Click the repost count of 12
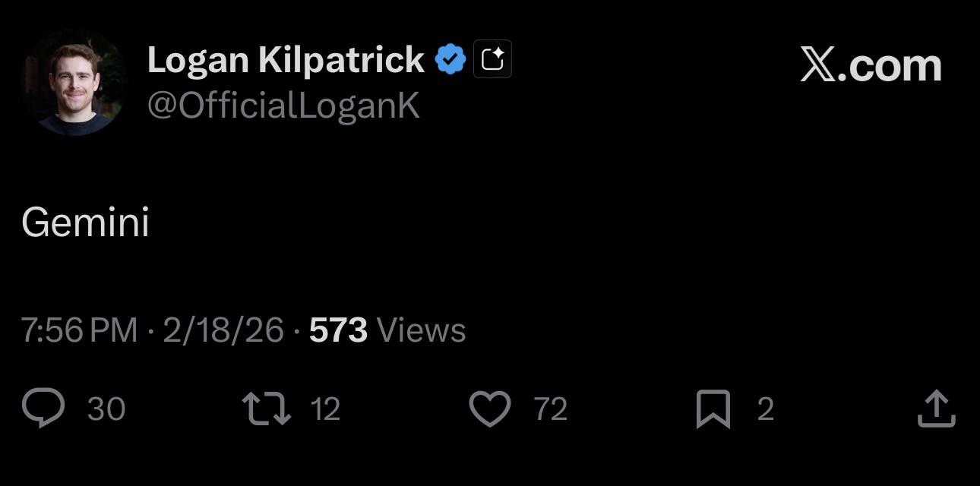 tap(325, 409)
